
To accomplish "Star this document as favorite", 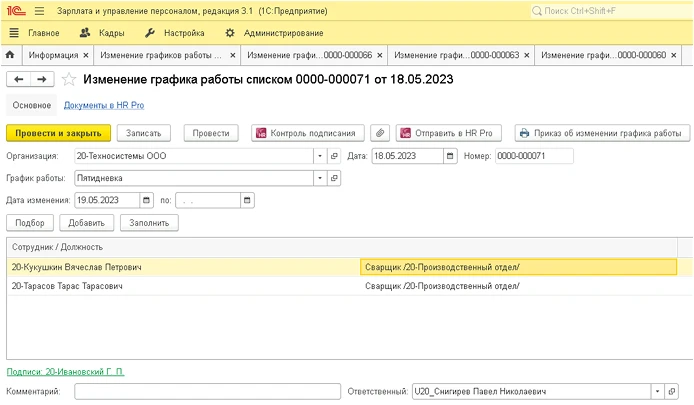I will pyautogui.click(x=69, y=79).
